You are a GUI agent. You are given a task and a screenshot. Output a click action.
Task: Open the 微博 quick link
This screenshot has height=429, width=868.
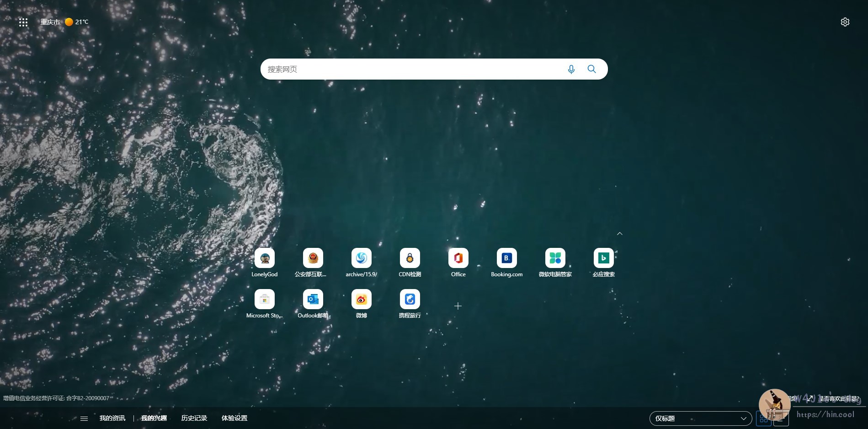click(x=361, y=299)
